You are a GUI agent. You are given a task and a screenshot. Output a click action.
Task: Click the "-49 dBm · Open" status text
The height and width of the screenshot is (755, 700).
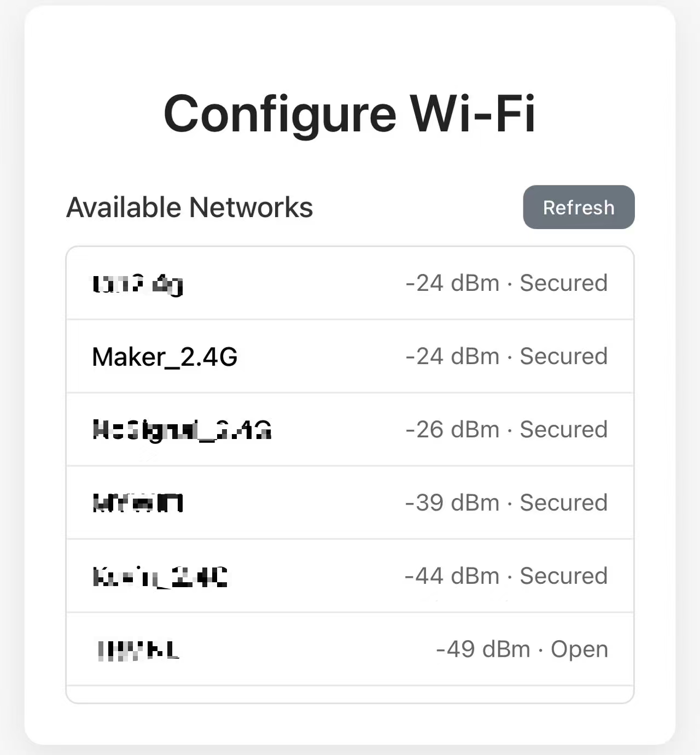(x=522, y=649)
